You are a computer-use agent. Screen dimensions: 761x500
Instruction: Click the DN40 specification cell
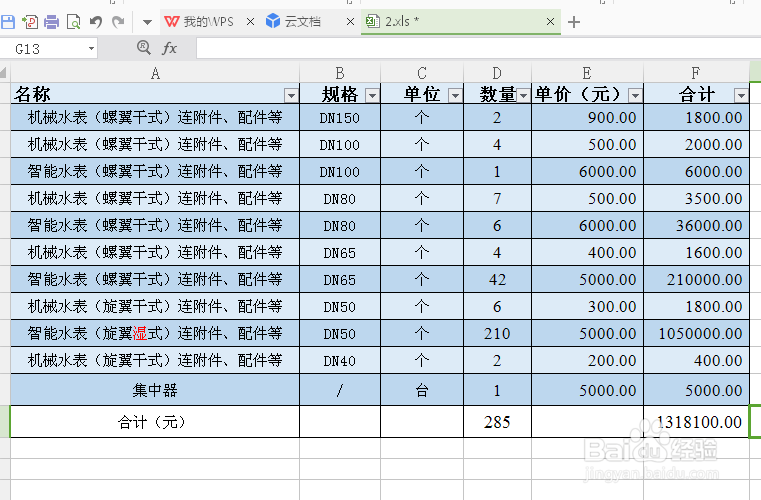pyautogui.click(x=340, y=361)
